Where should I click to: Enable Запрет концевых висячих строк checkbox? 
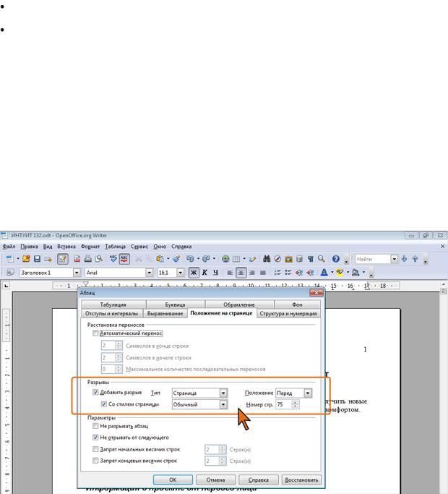tap(95, 461)
